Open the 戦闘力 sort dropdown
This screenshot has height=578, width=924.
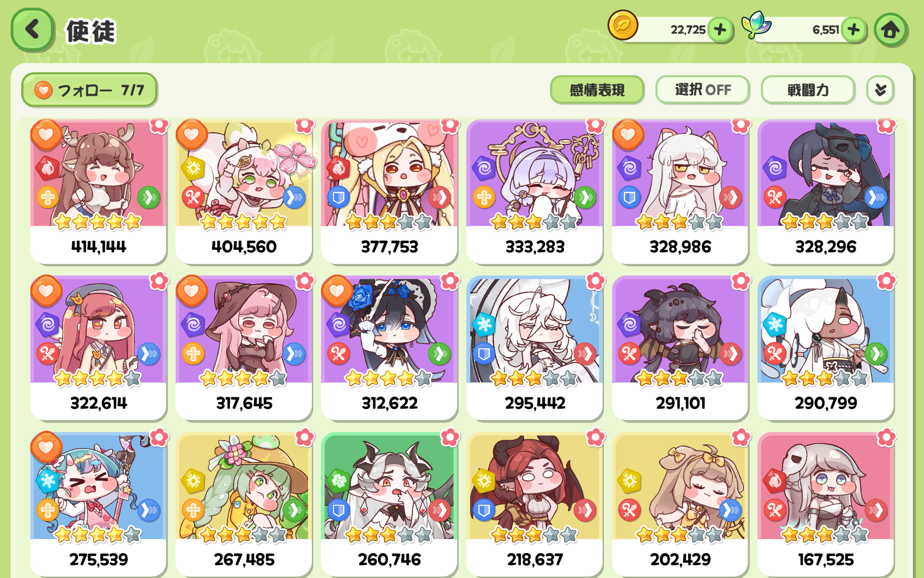point(808,90)
